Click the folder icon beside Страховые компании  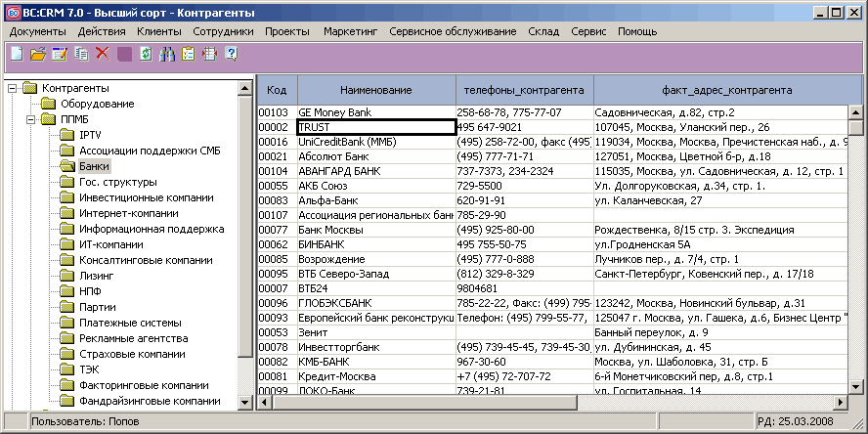click(67, 354)
